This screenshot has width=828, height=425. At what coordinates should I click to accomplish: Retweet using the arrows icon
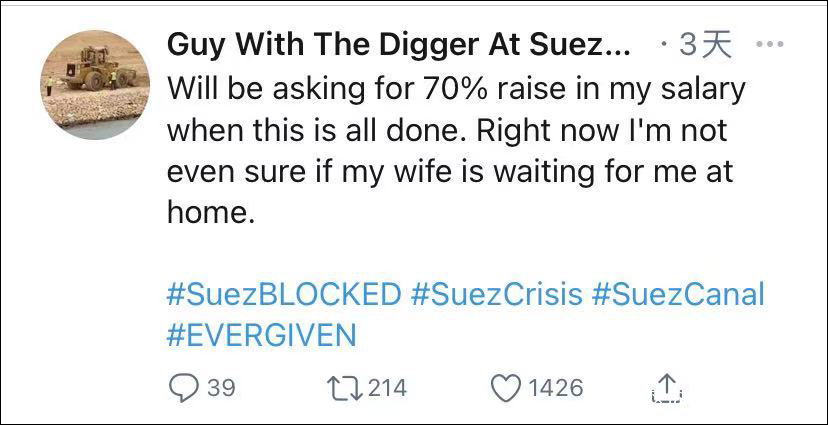[343, 387]
